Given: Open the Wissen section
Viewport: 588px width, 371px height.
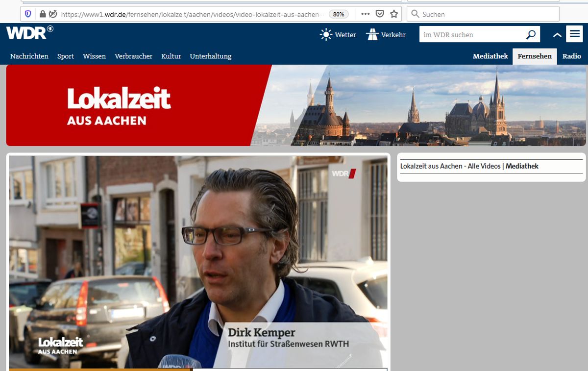Looking at the screenshot, I should coord(95,56).
